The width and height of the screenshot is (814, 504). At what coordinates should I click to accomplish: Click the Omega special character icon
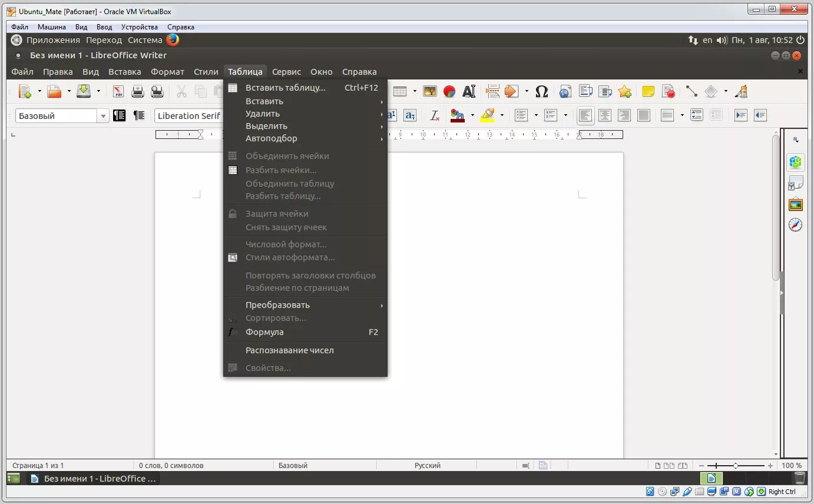pyautogui.click(x=542, y=91)
